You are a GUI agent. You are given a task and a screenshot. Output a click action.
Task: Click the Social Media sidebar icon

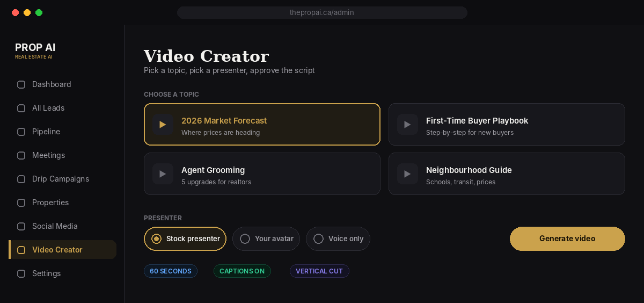pyautogui.click(x=21, y=226)
